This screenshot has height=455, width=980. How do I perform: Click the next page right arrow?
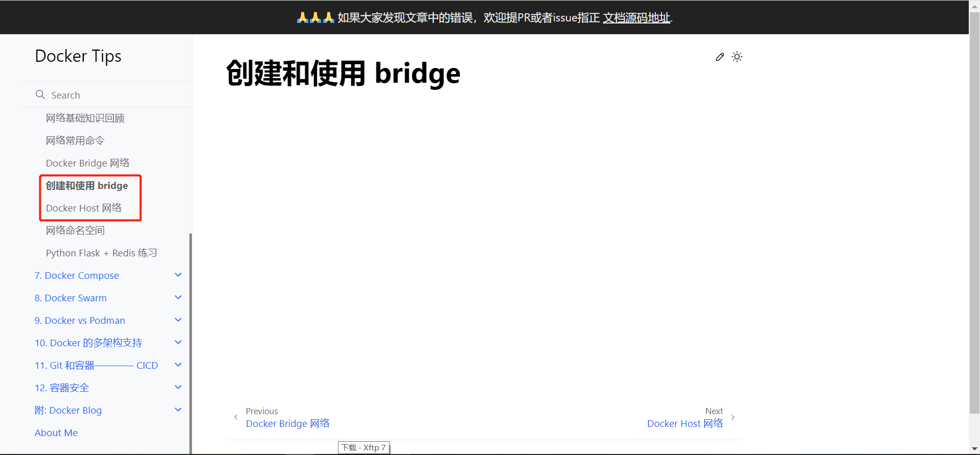[733, 417]
